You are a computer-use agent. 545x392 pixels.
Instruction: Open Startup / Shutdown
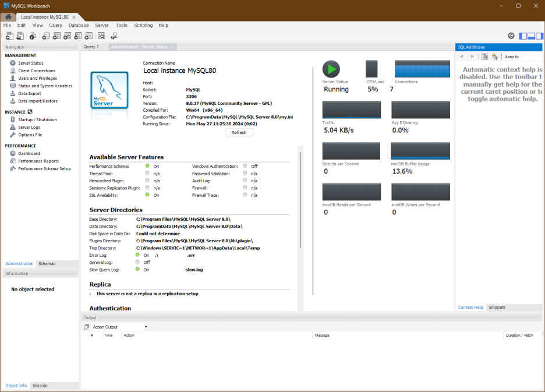click(x=37, y=119)
